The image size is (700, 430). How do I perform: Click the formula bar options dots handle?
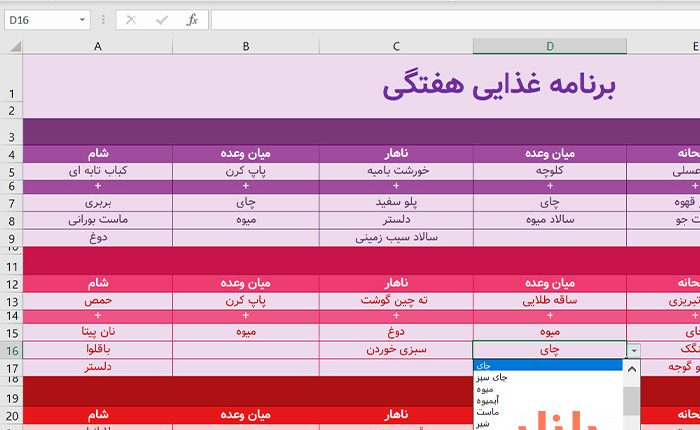click(x=103, y=20)
